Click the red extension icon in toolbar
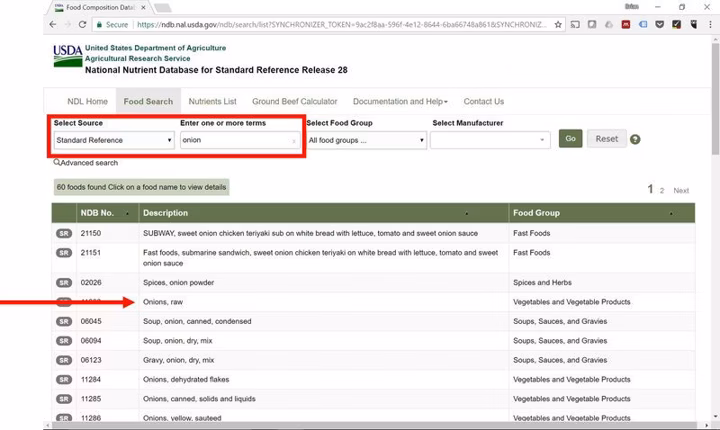The image size is (720, 430). click(x=625, y=24)
